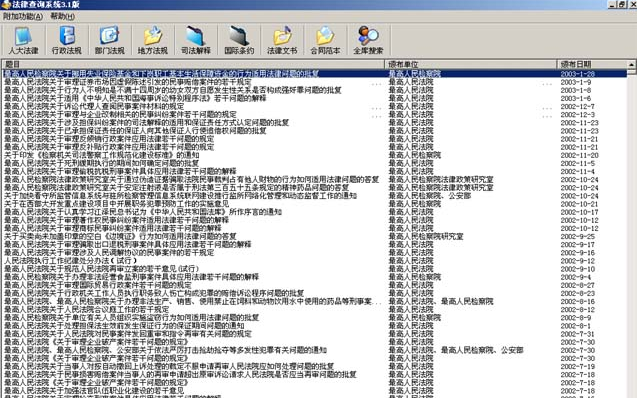Viewport: 637px width, 398px height.
Task: Select row about 看守所监管信息系统联网建设通知
Action: click(315, 196)
